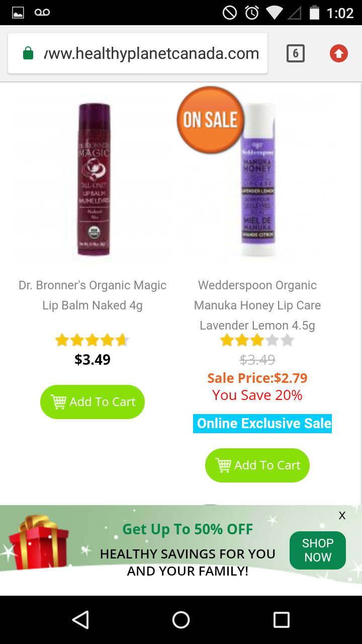Tap the Android home circle button
Viewport: 362px width, 644px height.
[181, 620]
